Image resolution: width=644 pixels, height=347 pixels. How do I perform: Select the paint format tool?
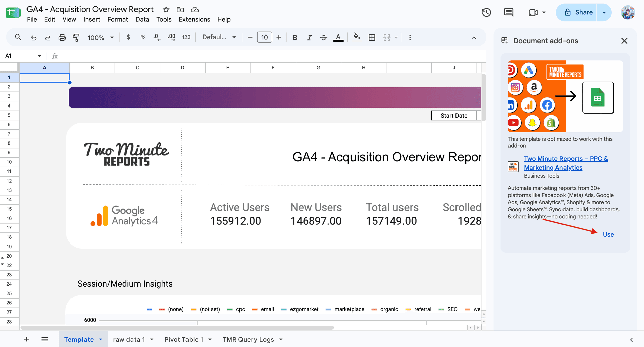[76, 38]
